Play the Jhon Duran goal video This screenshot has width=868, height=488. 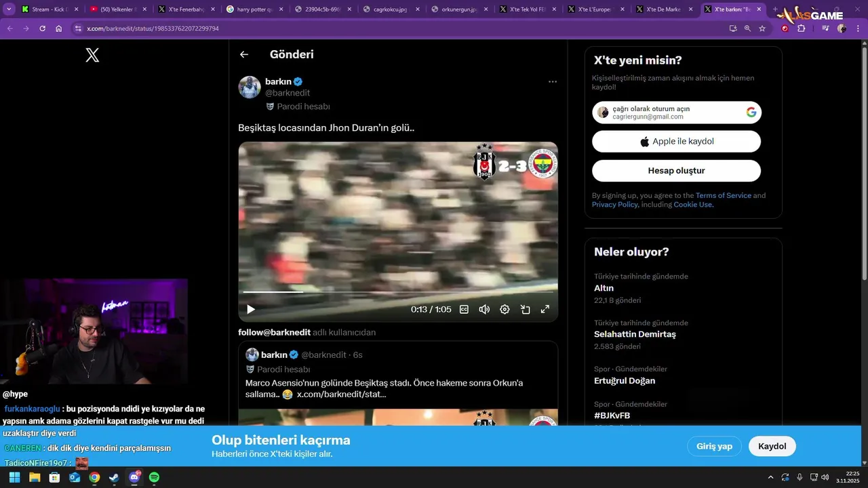point(251,309)
